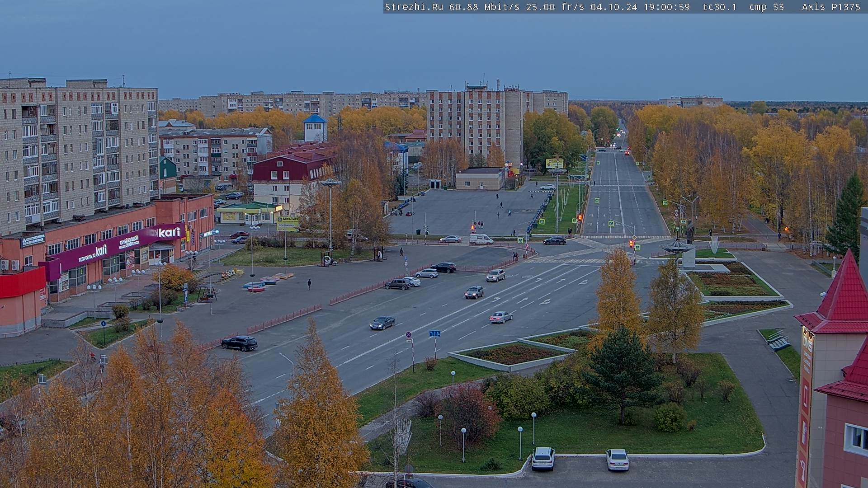Click the cmp 33 compression value
This screenshot has height=488, width=868.
coord(766,7)
